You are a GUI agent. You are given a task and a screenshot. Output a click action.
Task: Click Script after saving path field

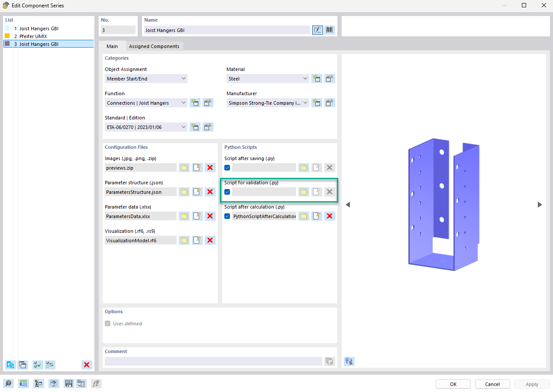point(264,167)
